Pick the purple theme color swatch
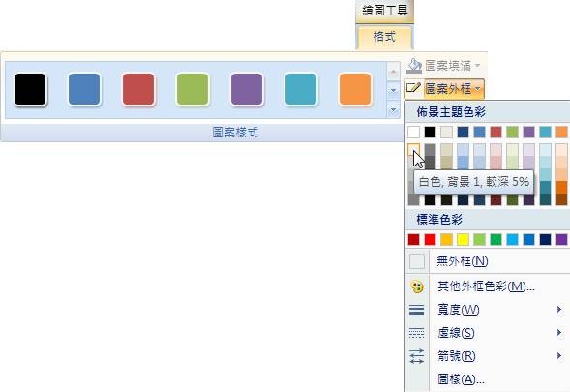 529,132
